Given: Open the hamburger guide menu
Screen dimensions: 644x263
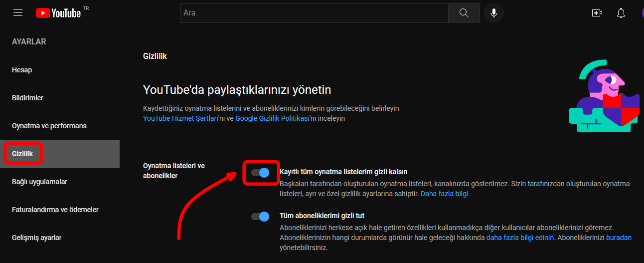Looking at the screenshot, I should [18, 13].
